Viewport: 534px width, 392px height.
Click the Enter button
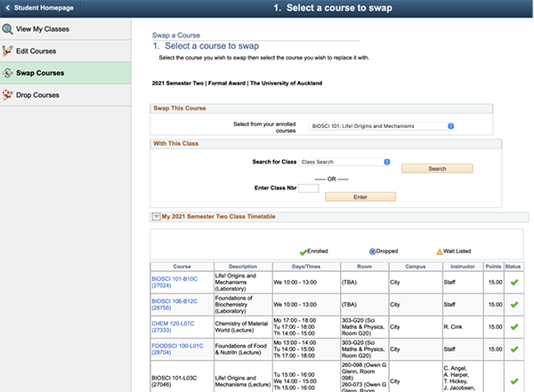tap(360, 197)
